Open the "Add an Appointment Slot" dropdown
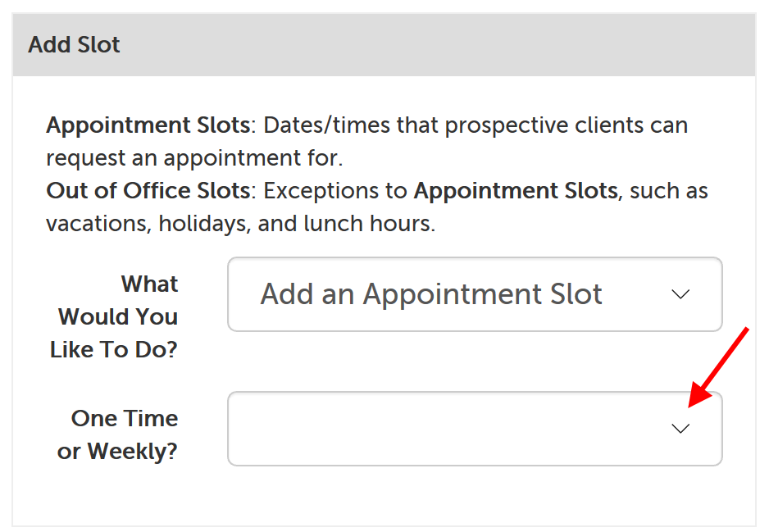 [474, 294]
